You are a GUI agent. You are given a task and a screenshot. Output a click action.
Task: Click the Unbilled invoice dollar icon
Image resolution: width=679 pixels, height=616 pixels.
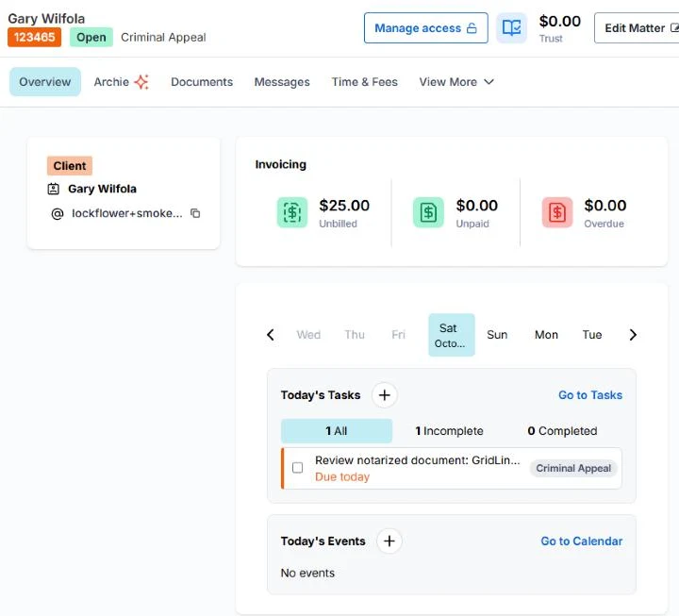(292, 212)
